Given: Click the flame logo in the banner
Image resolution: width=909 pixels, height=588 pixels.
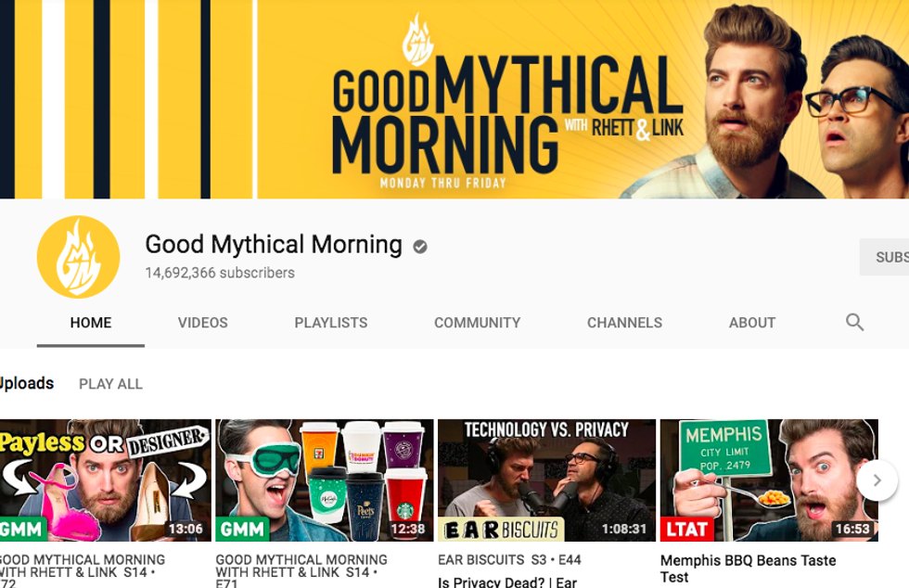Looking at the screenshot, I should [x=417, y=41].
